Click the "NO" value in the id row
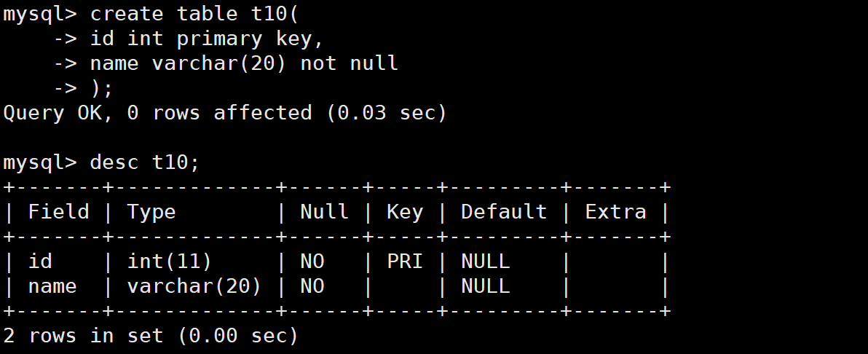Screen dimensions: 868x354 312,261
